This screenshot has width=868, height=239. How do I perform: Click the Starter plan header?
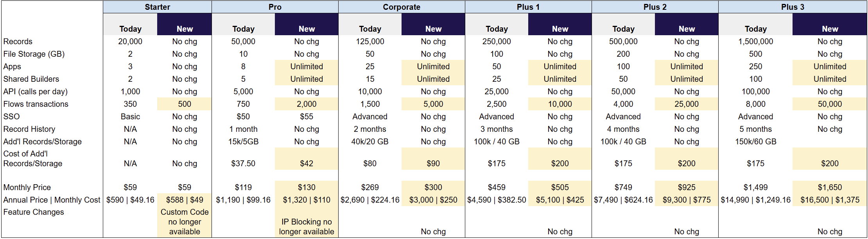click(157, 7)
